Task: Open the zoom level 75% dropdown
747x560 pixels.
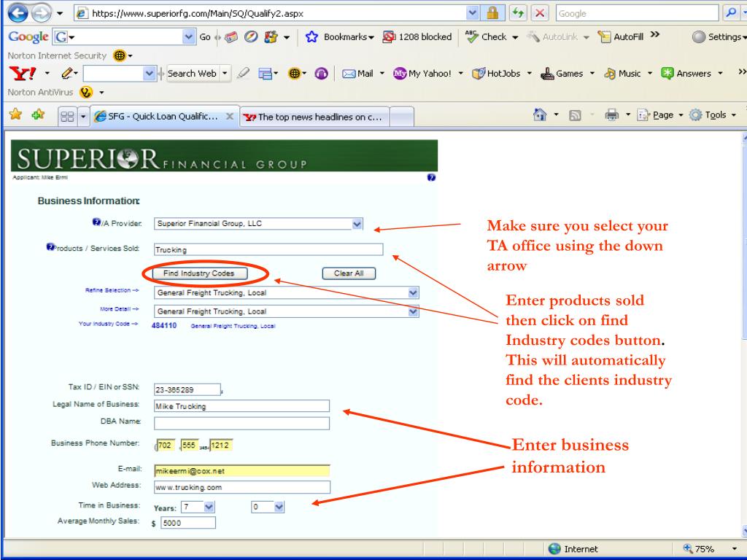Action: click(x=735, y=549)
